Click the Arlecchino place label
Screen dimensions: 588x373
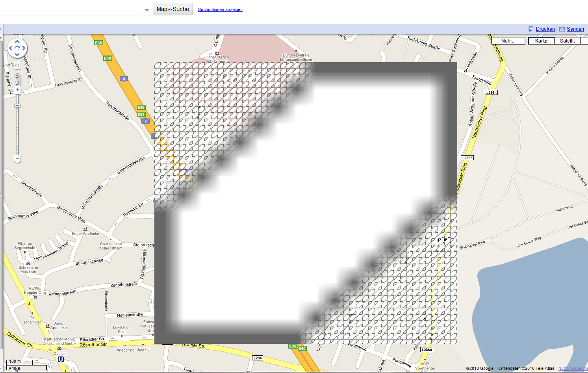coord(126,350)
